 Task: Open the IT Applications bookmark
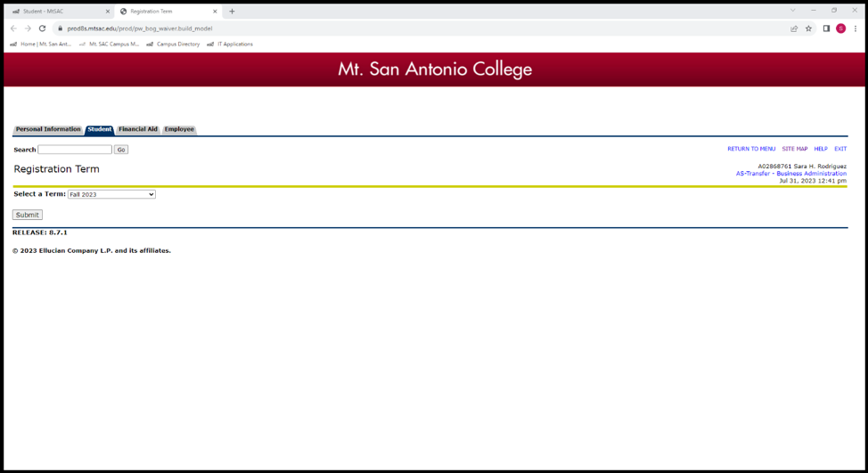pyautogui.click(x=230, y=45)
